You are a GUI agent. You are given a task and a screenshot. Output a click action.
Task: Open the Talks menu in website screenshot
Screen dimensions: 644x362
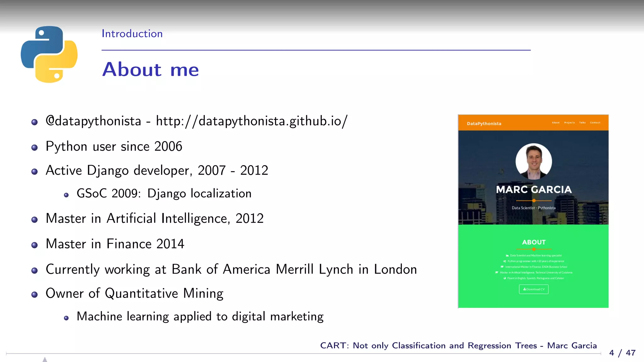click(582, 123)
